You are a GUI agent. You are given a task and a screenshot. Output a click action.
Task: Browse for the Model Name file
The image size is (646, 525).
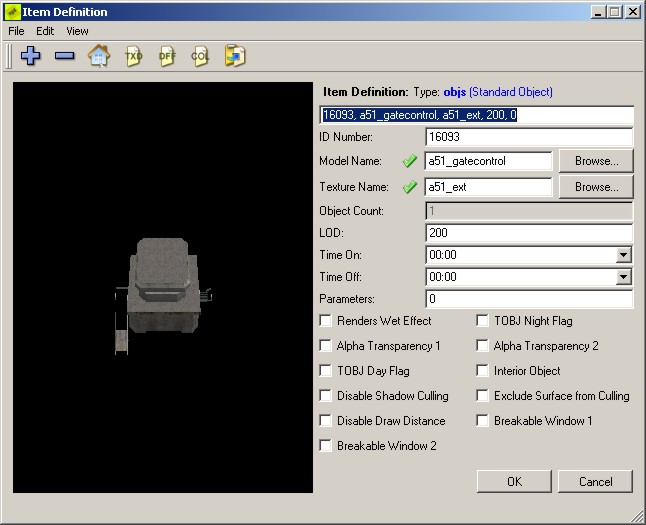(x=596, y=161)
